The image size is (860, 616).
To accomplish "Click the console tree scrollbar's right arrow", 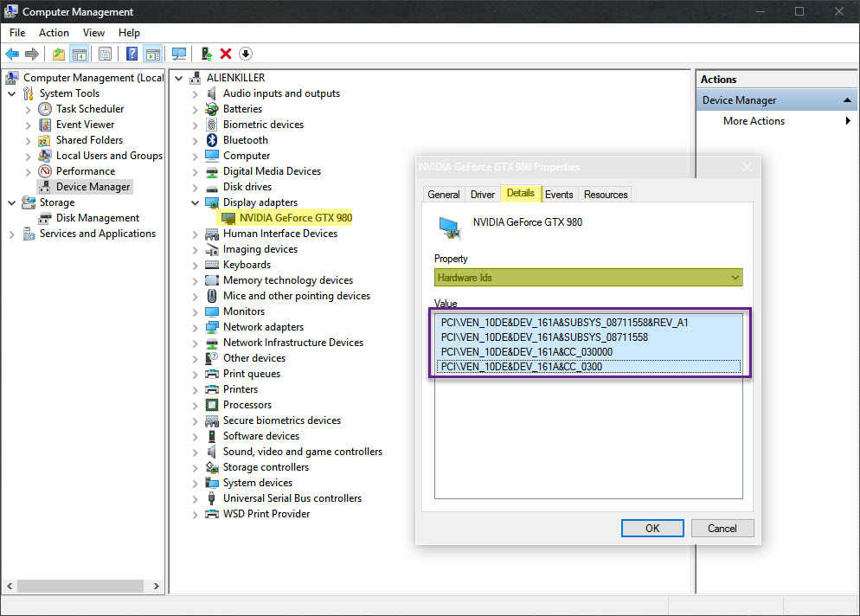I will 157,587.
